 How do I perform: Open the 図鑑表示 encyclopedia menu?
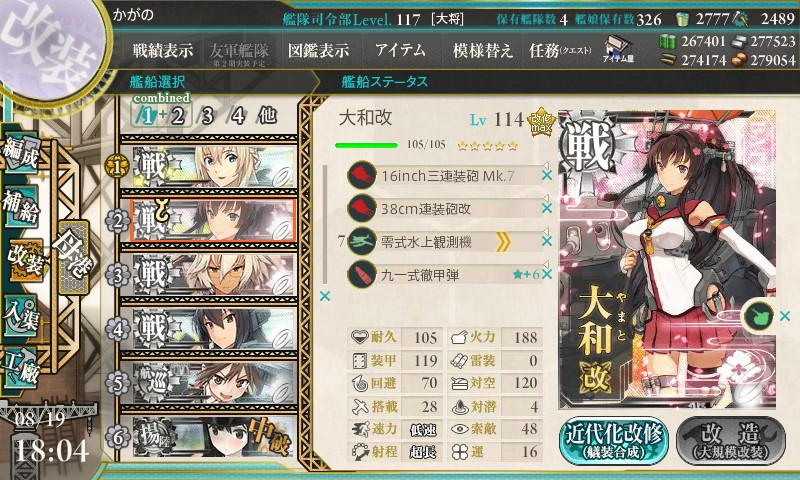click(x=318, y=50)
